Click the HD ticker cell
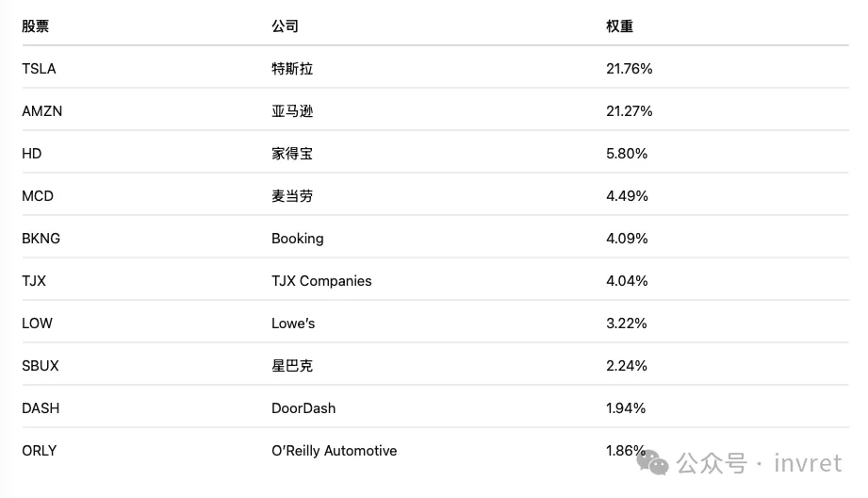The height and width of the screenshot is (498, 868). [32, 154]
